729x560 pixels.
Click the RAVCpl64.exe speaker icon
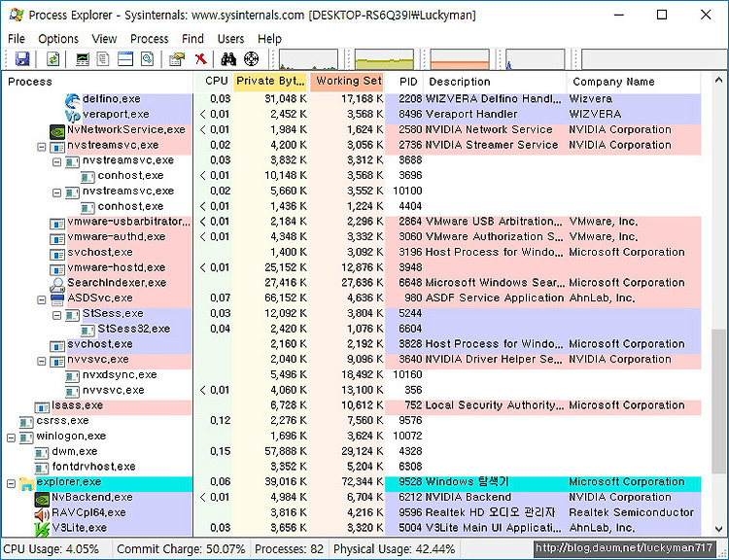tap(42, 514)
